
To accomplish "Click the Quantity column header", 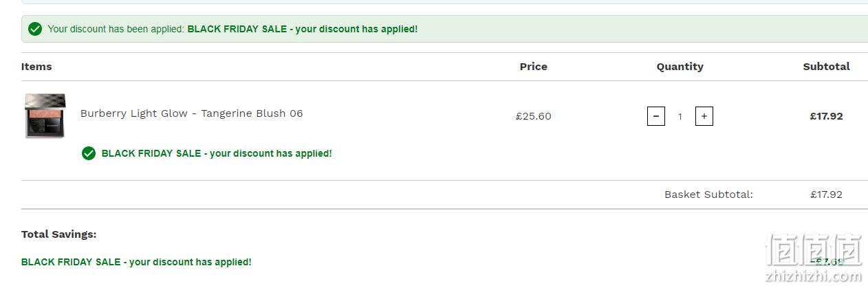I will [680, 67].
